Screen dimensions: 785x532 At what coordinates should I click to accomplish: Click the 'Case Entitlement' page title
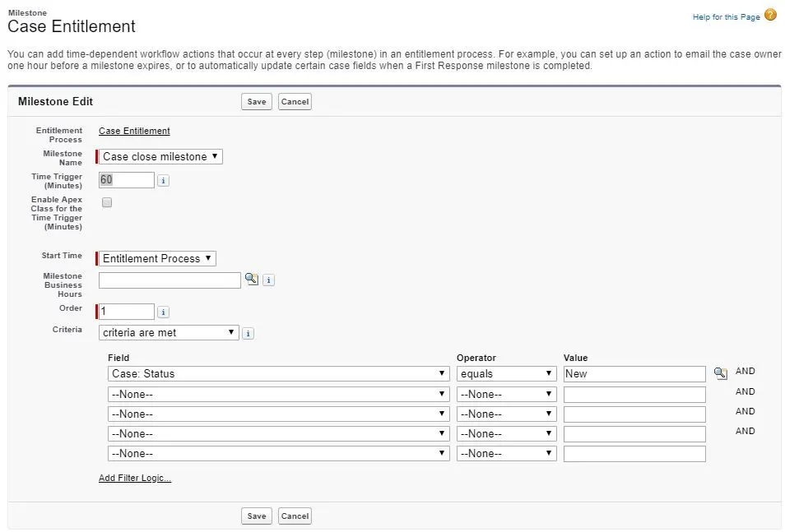click(72, 26)
